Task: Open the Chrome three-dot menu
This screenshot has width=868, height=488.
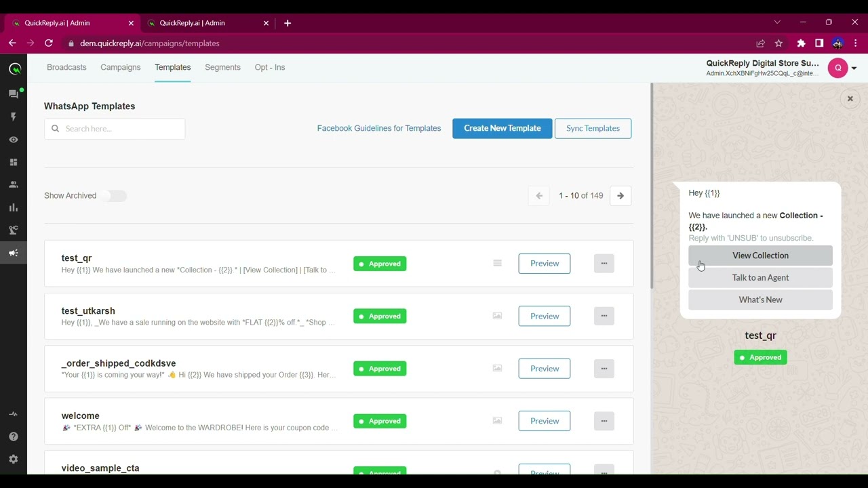Action: (856, 43)
